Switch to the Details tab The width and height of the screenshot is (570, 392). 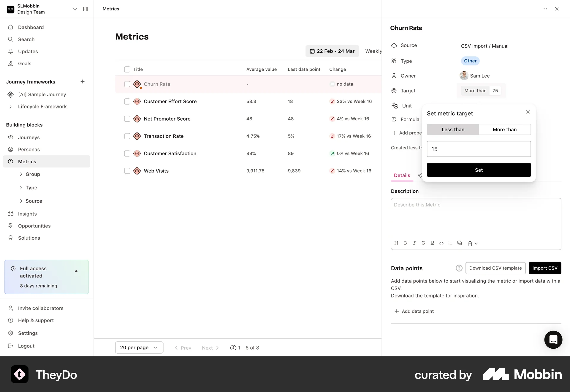(x=402, y=176)
